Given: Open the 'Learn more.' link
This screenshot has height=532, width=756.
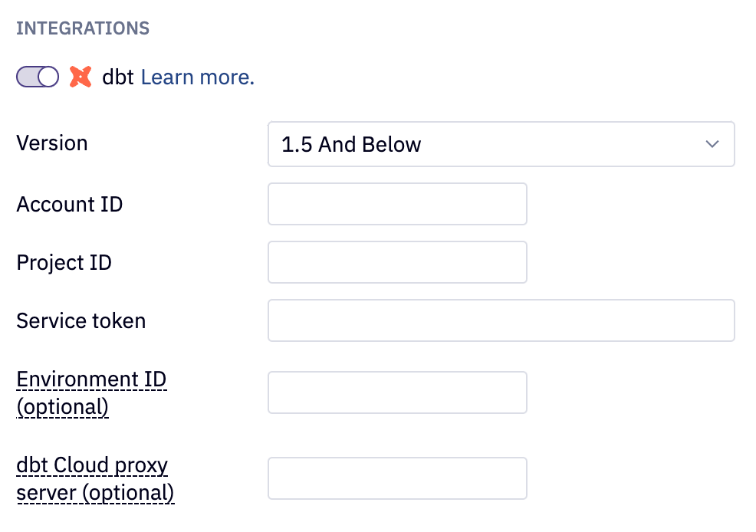Looking at the screenshot, I should point(196,77).
